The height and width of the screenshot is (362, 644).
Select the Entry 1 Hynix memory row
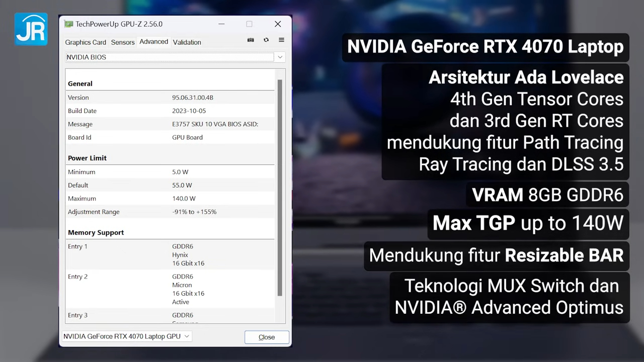(x=171, y=254)
